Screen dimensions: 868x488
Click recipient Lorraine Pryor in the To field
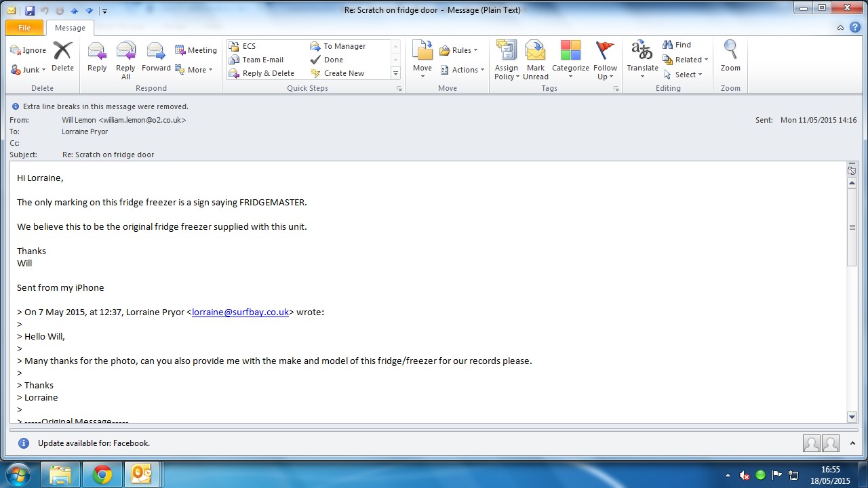[x=85, y=131]
